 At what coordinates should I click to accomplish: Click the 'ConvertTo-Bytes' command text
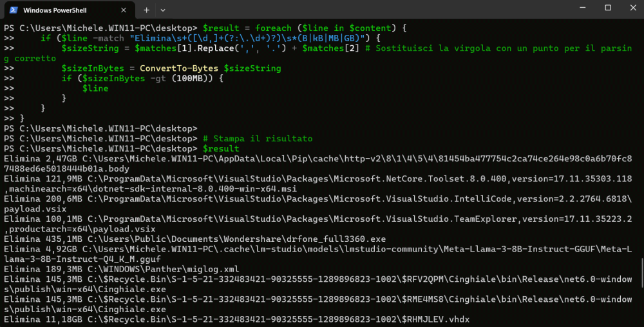[179, 68]
